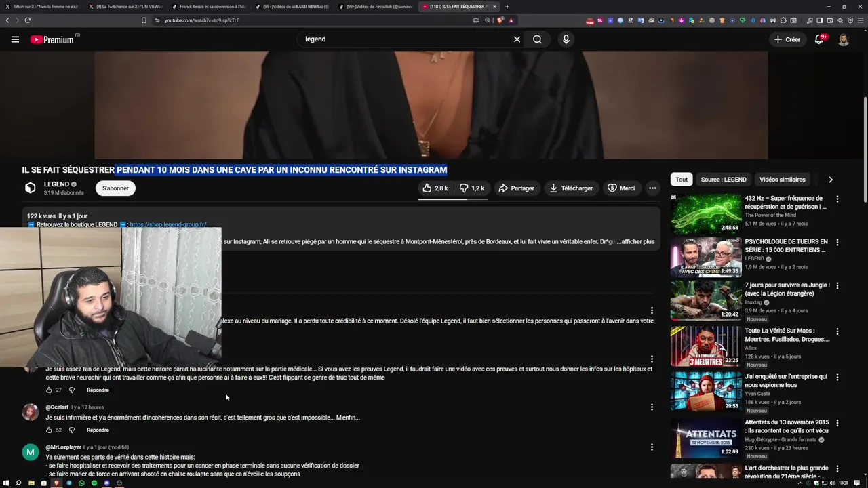
Task: Expand description with ...afficher plus
Action: pyautogui.click(x=635, y=241)
